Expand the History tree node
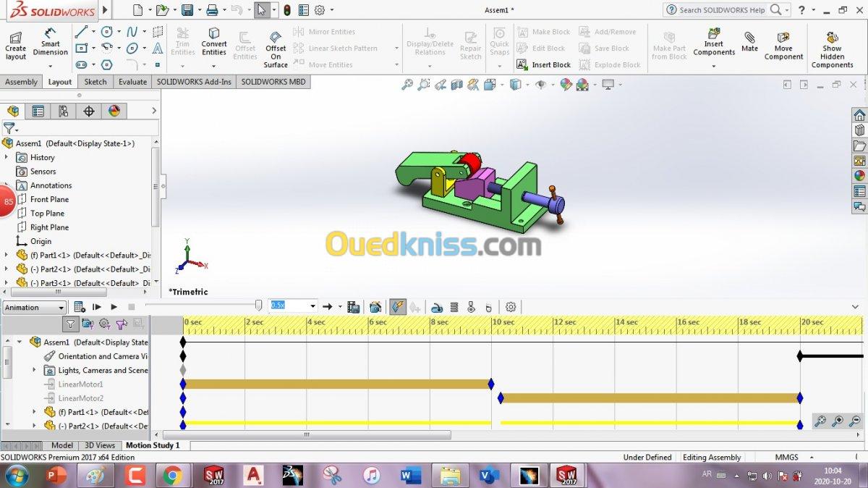The width and height of the screenshot is (868, 488). click(7, 157)
